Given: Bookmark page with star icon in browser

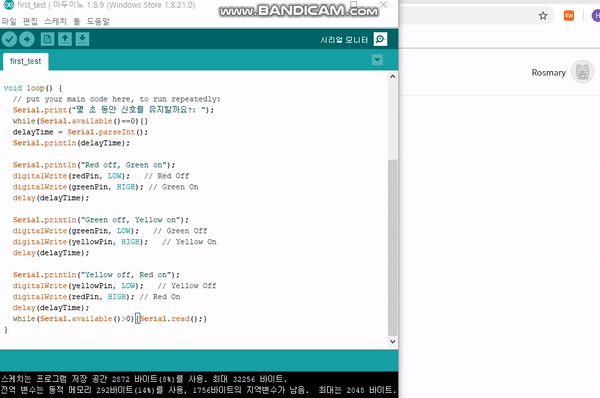Looking at the screenshot, I should tap(543, 16).
